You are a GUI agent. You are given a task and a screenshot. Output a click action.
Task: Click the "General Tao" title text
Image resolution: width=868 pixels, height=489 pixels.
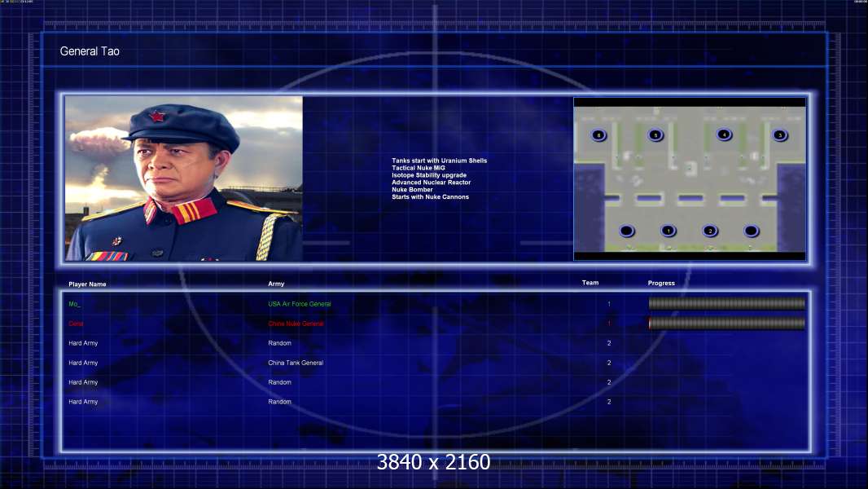[x=90, y=51]
